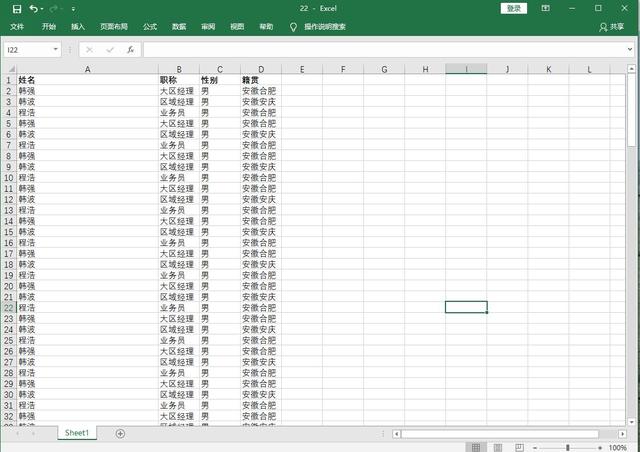Click the share person icon
640x452 pixels.
(x=603, y=27)
